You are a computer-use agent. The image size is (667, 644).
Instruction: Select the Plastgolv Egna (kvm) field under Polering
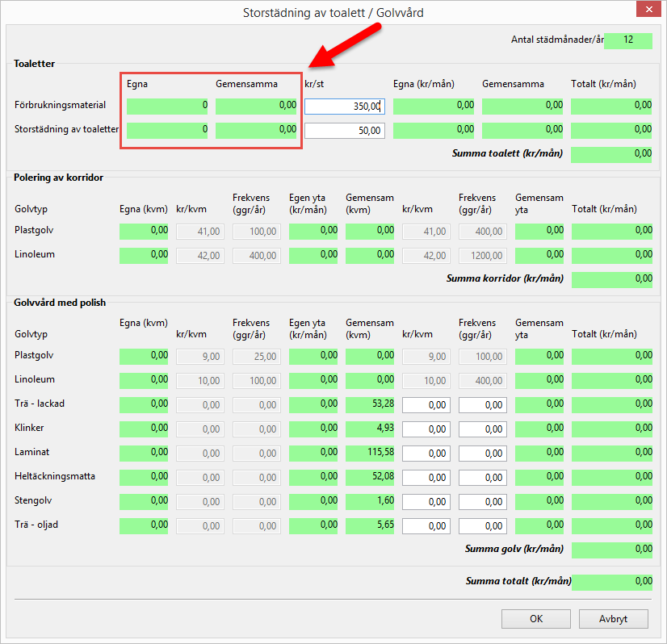[144, 232]
